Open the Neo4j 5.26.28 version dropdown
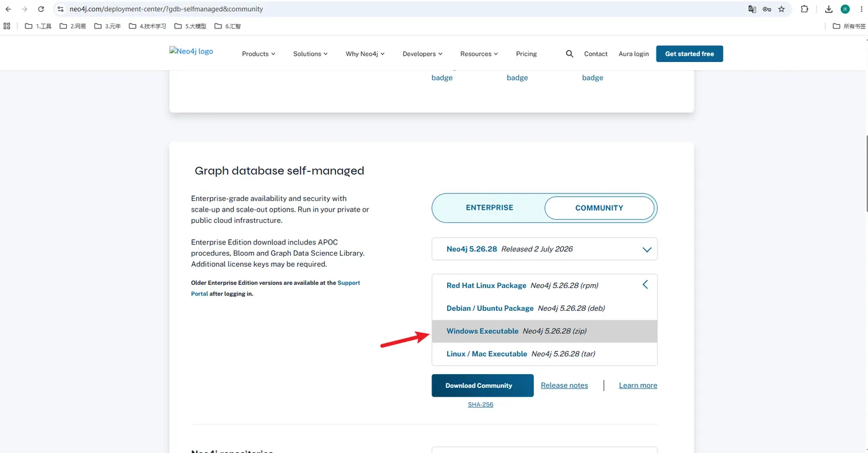This screenshot has height=453, width=868. point(544,249)
